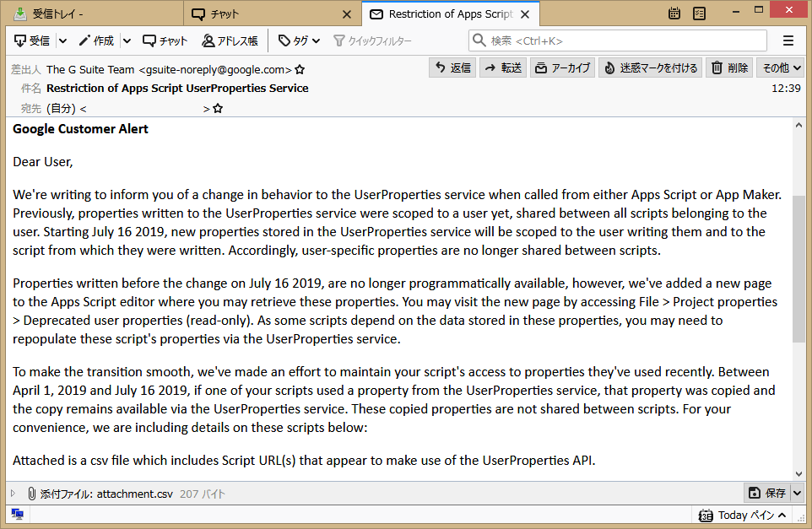The image size is (812, 529).
Task: Open チャット from the main toolbar
Action: [165, 40]
